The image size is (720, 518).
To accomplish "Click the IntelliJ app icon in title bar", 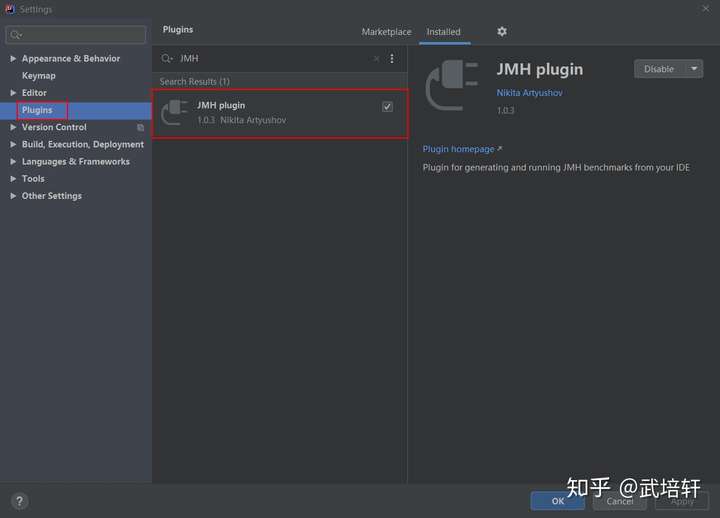I will [10, 9].
